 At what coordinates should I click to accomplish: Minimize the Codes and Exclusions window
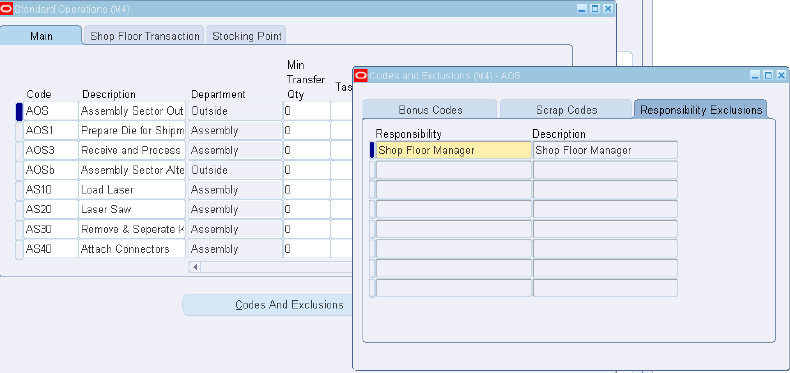(754, 76)
